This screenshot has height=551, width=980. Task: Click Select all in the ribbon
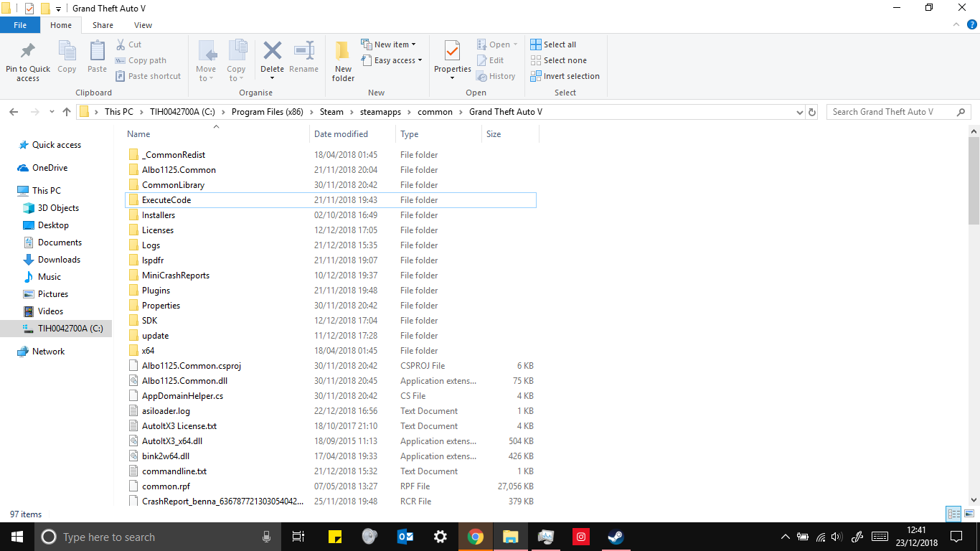553,44
